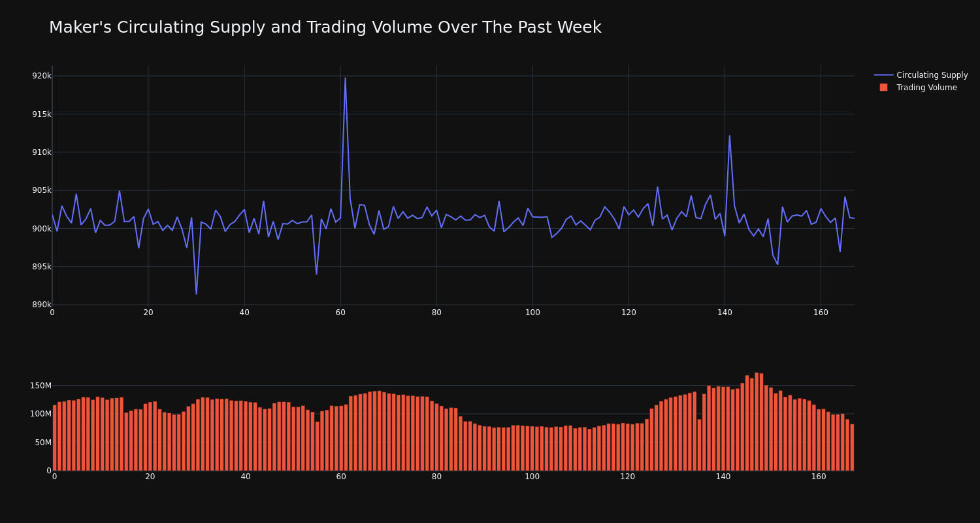
Task: Click the 910k y-axis label
Action: tap(41, 152)
